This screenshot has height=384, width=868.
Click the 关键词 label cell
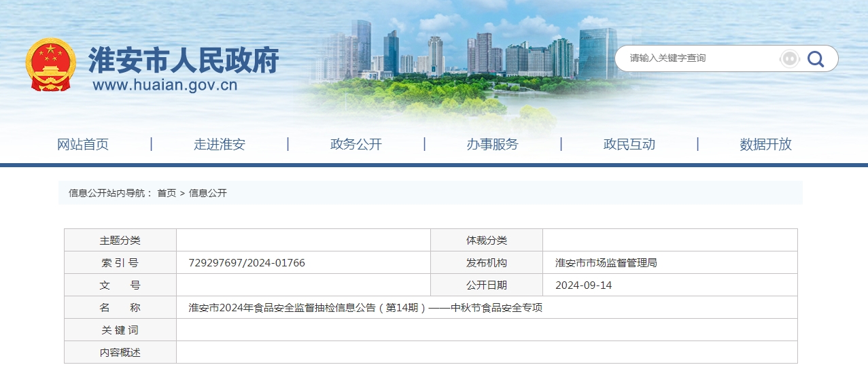click(120, 330)
